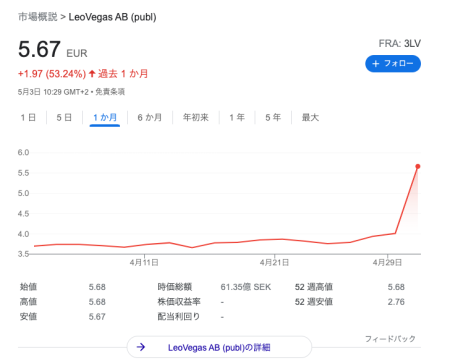Click the 5.67 current price value
Viewport: 450px width, 363px height.
(39, 49)
